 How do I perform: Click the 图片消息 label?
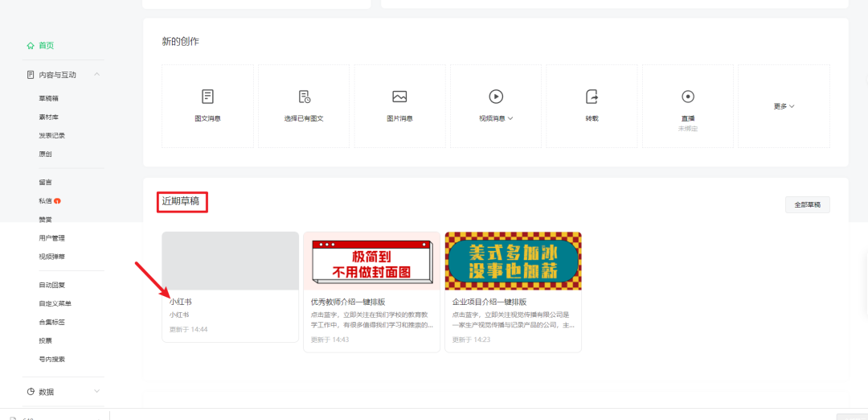click(x=399, y=118)
